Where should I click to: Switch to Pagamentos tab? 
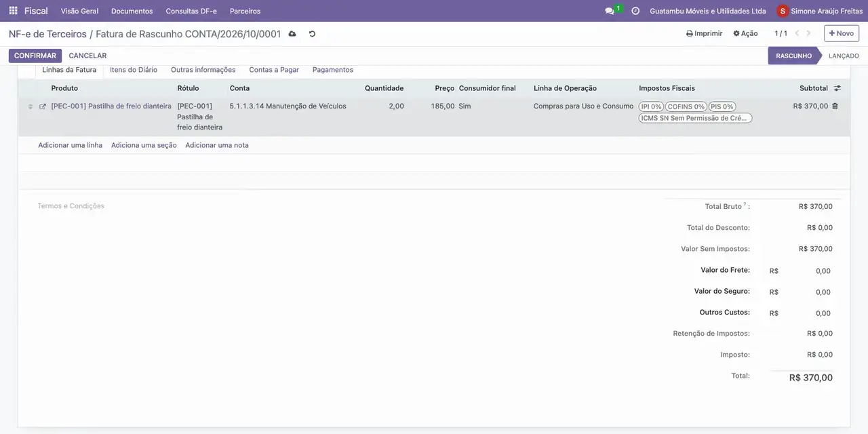pos(333,70)
